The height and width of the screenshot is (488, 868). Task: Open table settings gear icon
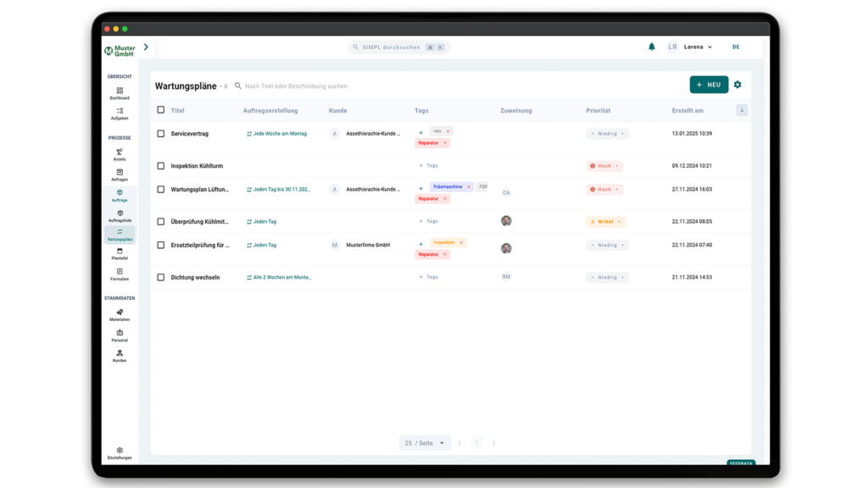(737, 85)
